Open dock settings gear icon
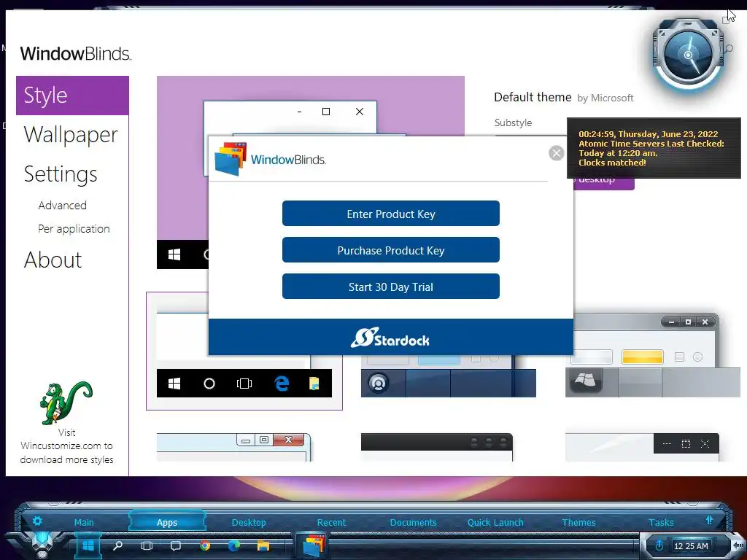 pos(37,521)
